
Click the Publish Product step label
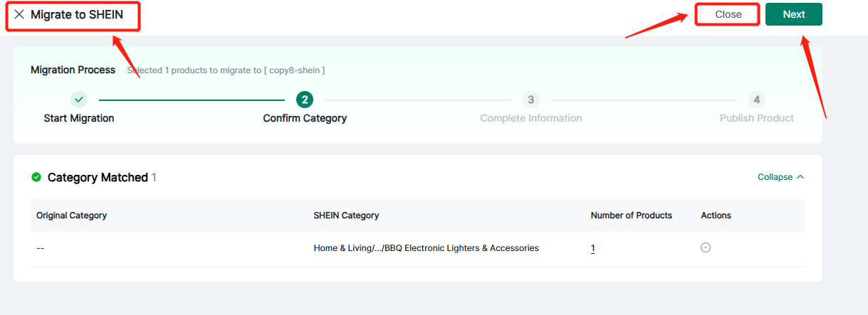[756, 118]
